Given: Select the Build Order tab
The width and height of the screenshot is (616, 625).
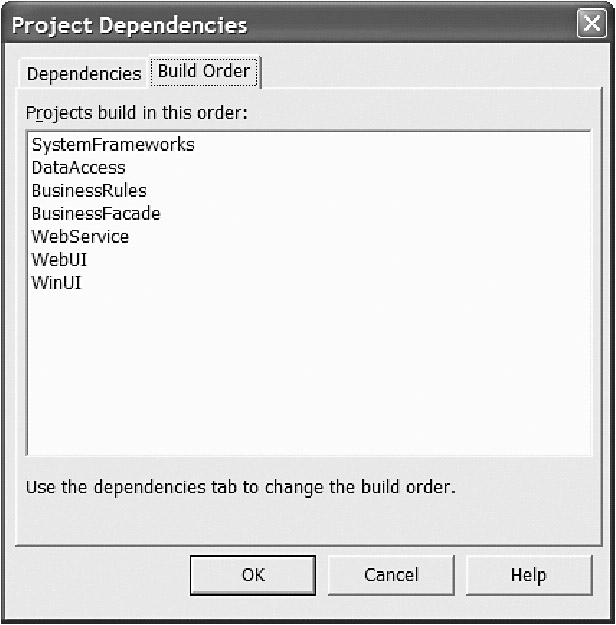Looking at the screenshot, I should tap(204, 71).
